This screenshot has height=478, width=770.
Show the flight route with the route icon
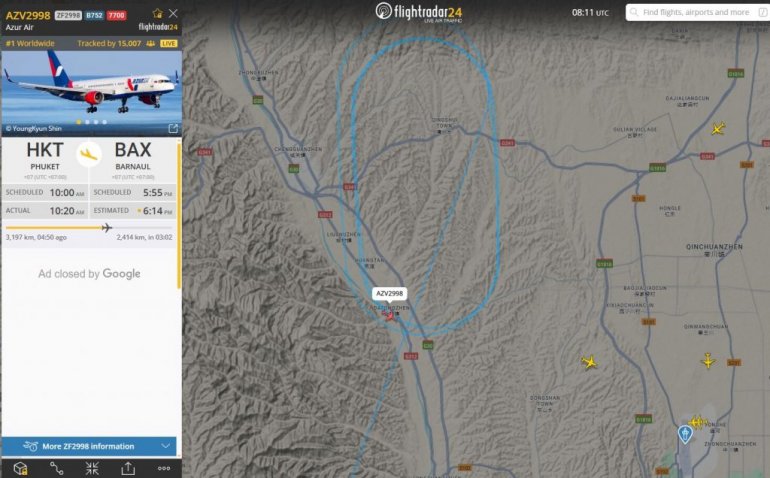[56, 468]
